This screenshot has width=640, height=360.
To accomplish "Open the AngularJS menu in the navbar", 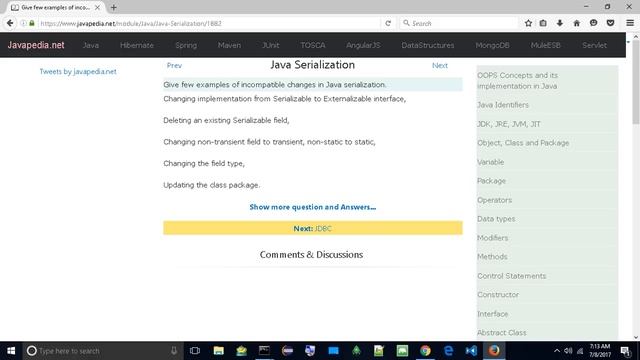I will click(363, 45).
